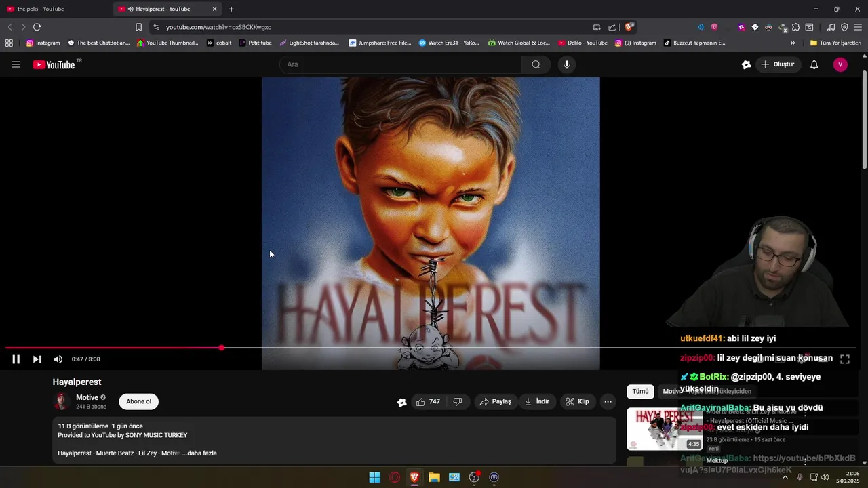This screenshot has width=868, height=488.
Task: Open the Motive channel name link
Action: click(87, 398)
